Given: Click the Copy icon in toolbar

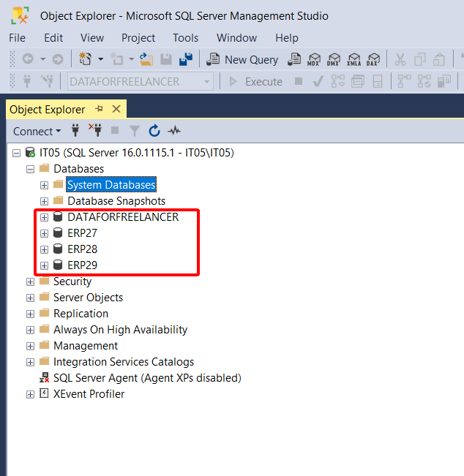Looking at the screenshot, I should coord(420,59).
